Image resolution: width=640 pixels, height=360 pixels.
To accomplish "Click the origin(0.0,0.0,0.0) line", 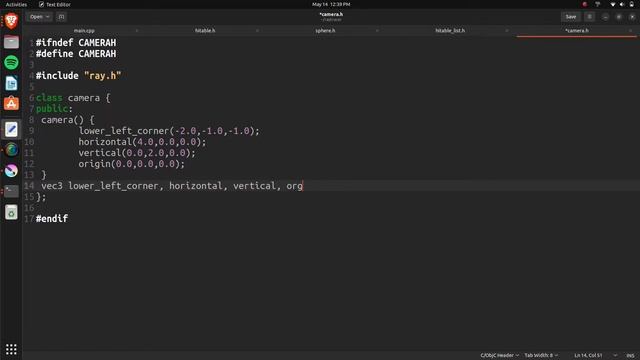I will tap(131, 164).
